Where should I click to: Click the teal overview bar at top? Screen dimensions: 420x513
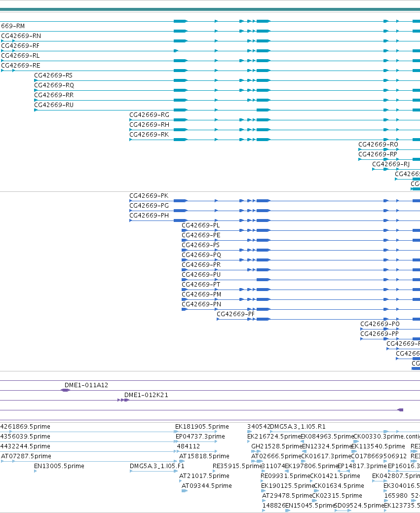click(x=210, y=9)
